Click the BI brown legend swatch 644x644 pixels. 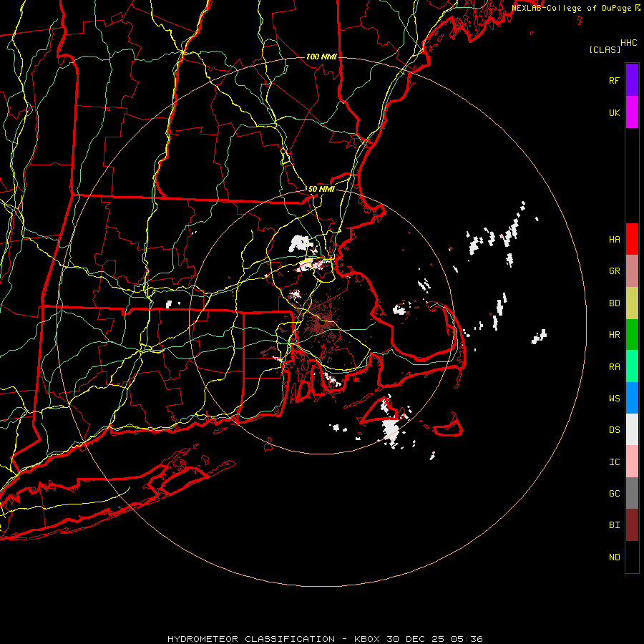[x=632, y=525]
